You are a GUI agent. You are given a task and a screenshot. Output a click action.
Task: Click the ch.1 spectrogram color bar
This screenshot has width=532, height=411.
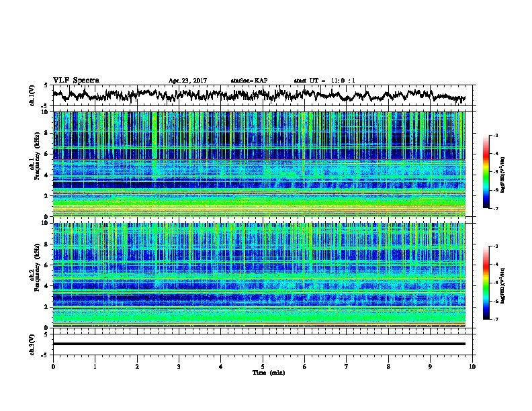click(x=486, y=172)
